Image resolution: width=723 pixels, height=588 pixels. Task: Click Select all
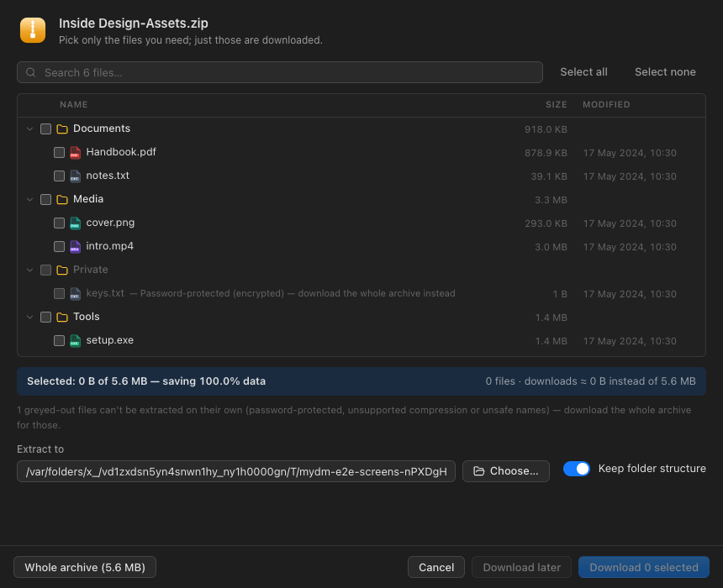tap(583, 72)
